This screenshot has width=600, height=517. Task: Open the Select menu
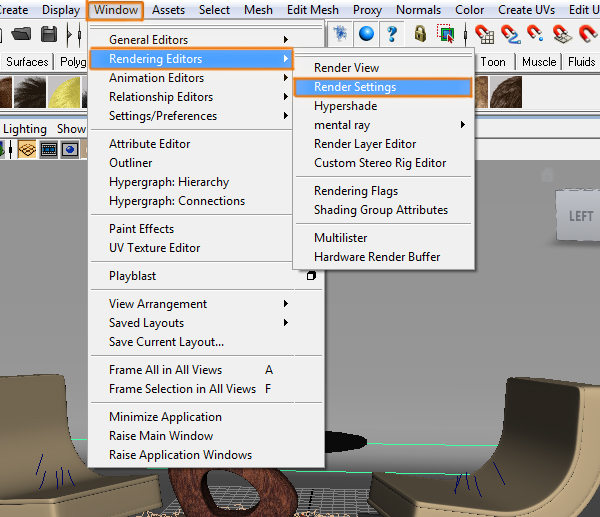[x=214, y=10]
